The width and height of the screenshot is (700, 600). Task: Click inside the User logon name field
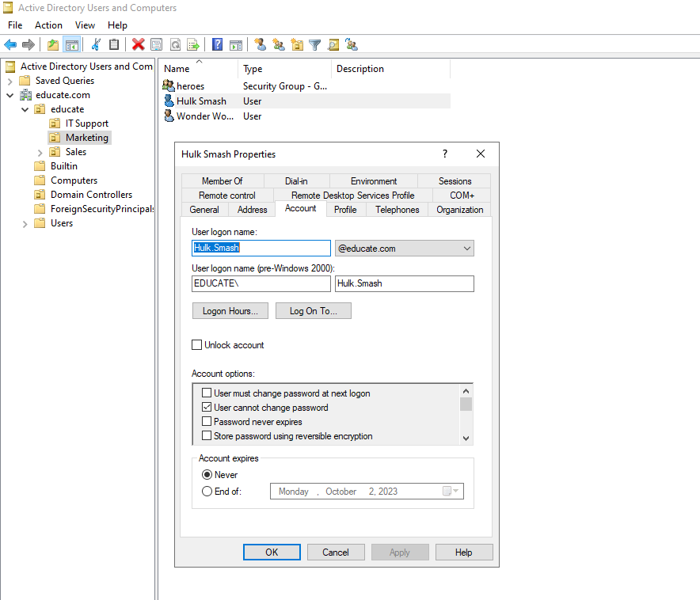point(261,248)
